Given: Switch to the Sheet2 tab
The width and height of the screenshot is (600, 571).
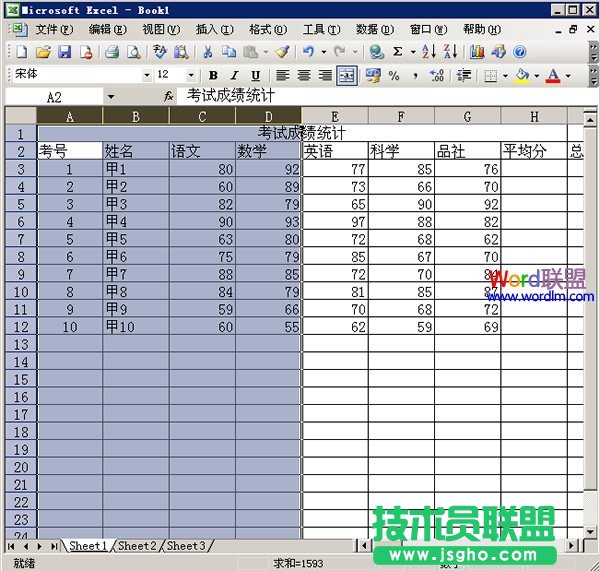Looking at the screenshot, I should click(x=137, y=546).
